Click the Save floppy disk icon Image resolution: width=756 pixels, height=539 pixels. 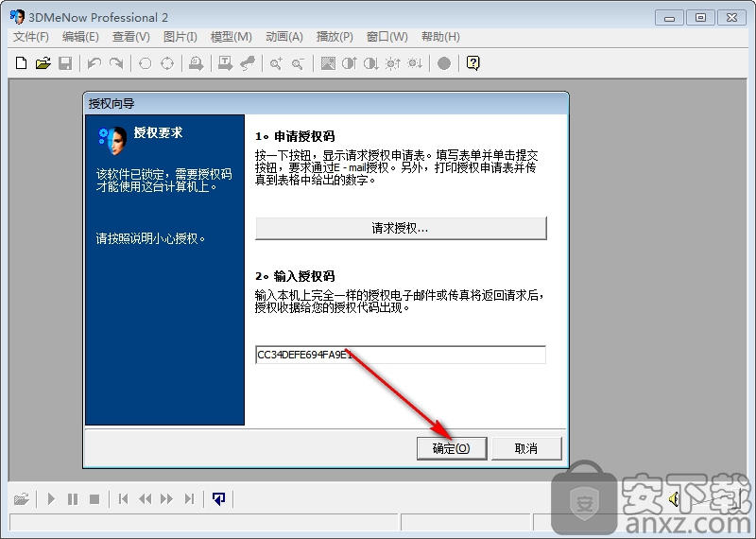coord(65,63)
